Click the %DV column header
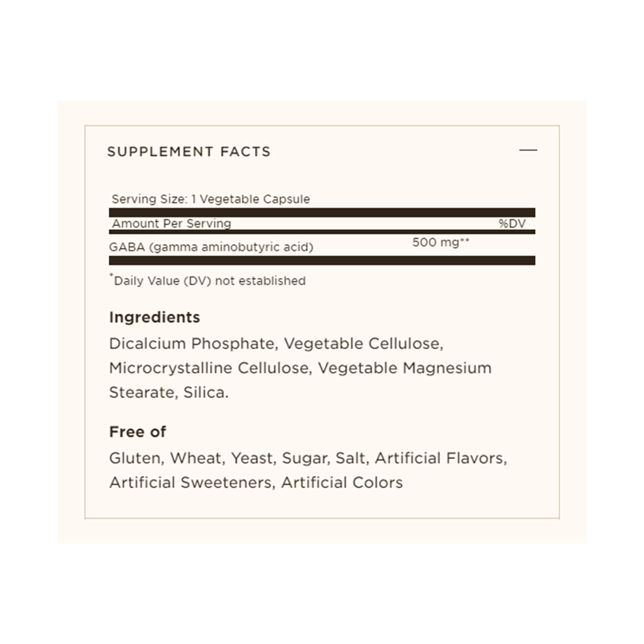 [x=512, y=223]
